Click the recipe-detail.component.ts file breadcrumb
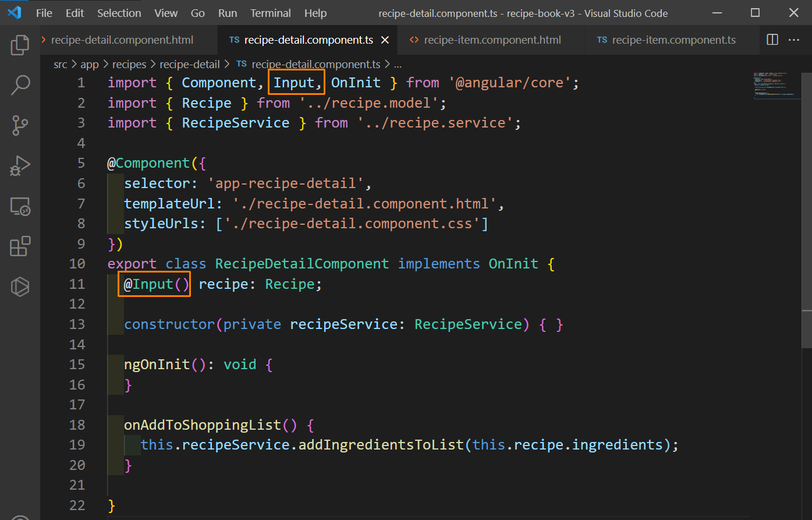 [x=309, y=65]
